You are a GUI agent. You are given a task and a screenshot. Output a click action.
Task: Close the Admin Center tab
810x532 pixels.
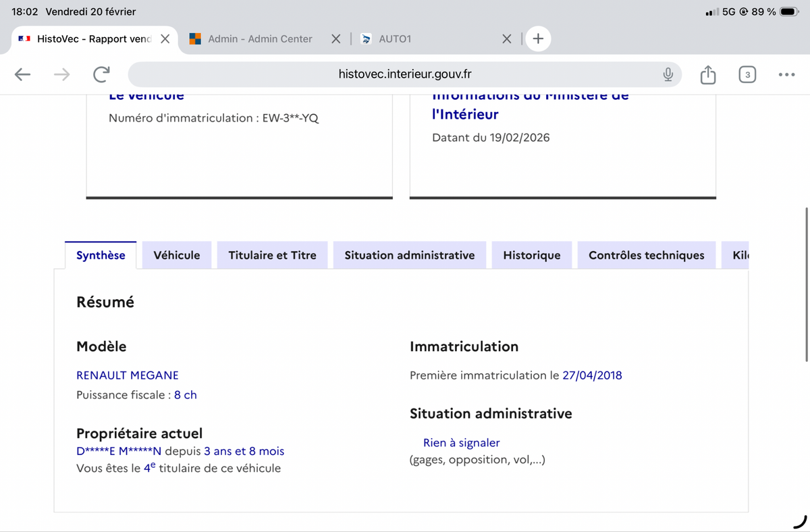335,38
